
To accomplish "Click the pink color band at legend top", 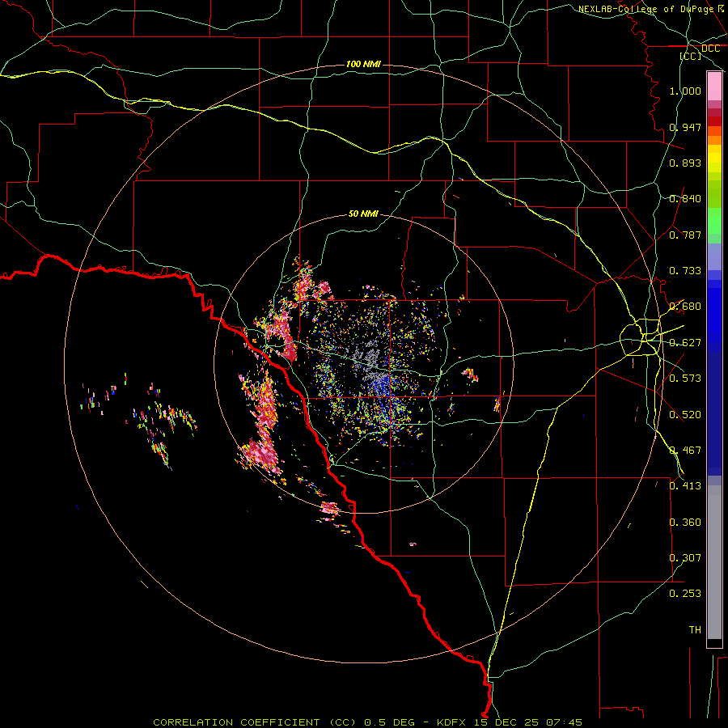I will click(x=714, y=87).
